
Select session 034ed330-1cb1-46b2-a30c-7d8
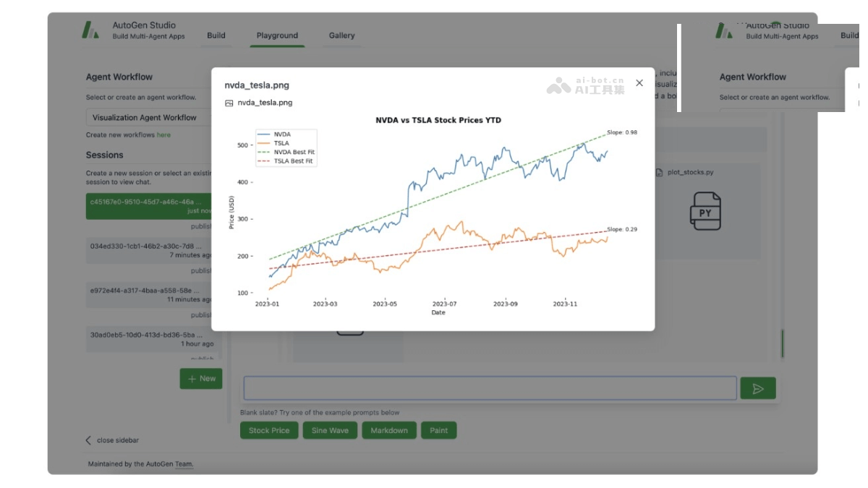tap(150, 250)
